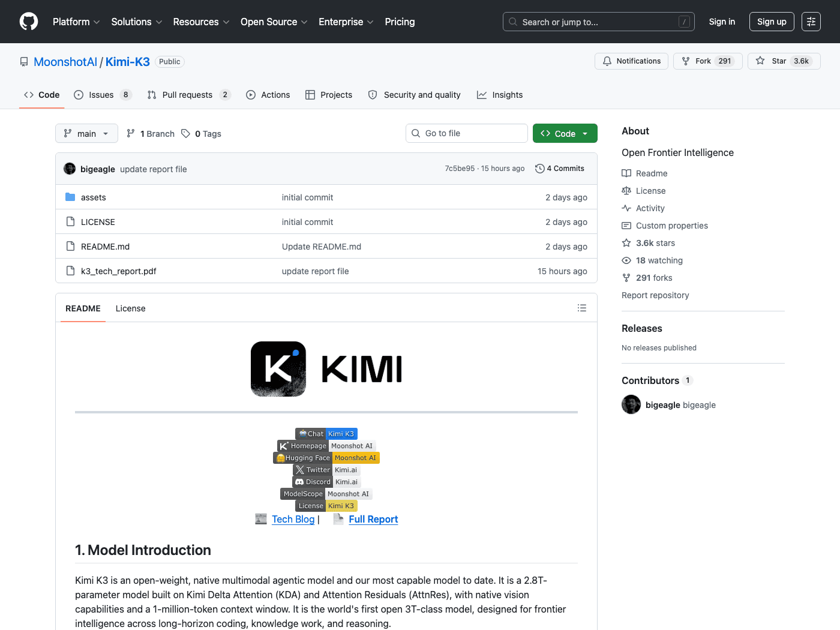View the 4 Commits history

(x=560, y=169)
